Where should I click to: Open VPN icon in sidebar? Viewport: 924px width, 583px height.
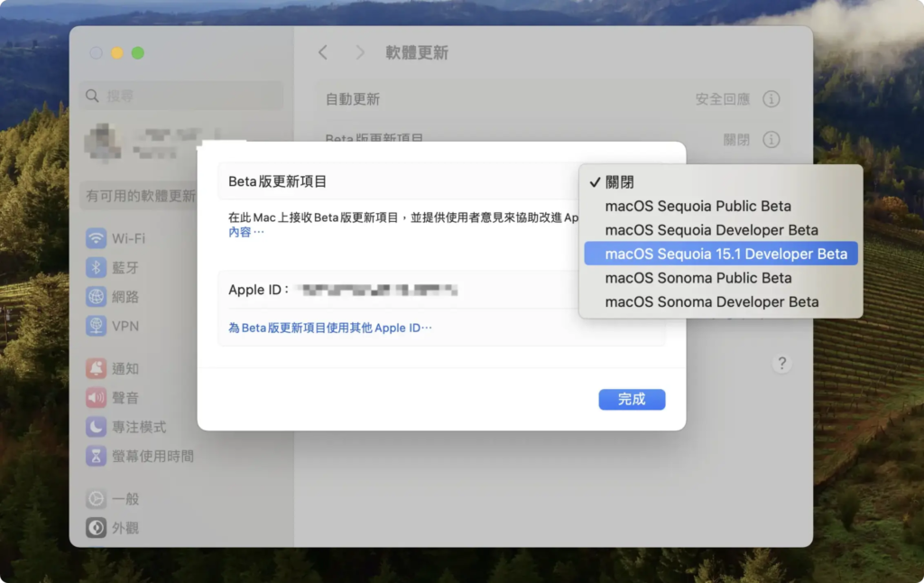pos(96,326)
